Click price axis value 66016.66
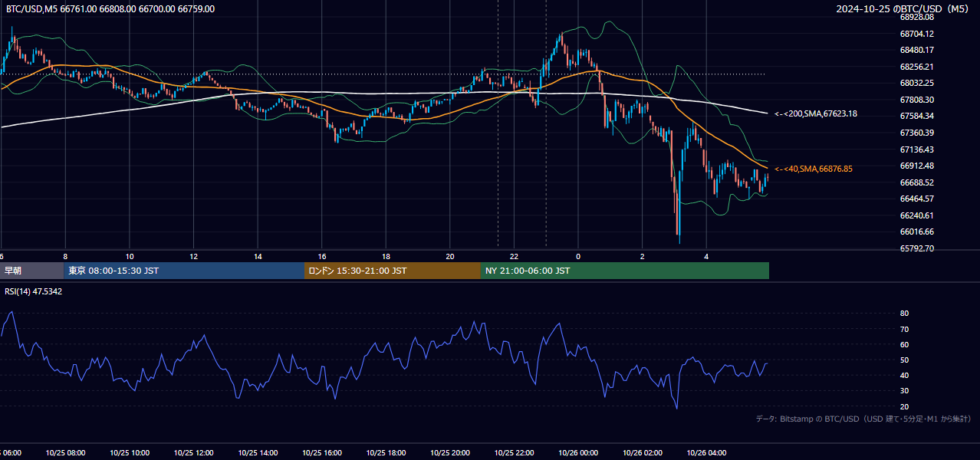The width and height of the screenshot is (980, 460). pos(917,232)
